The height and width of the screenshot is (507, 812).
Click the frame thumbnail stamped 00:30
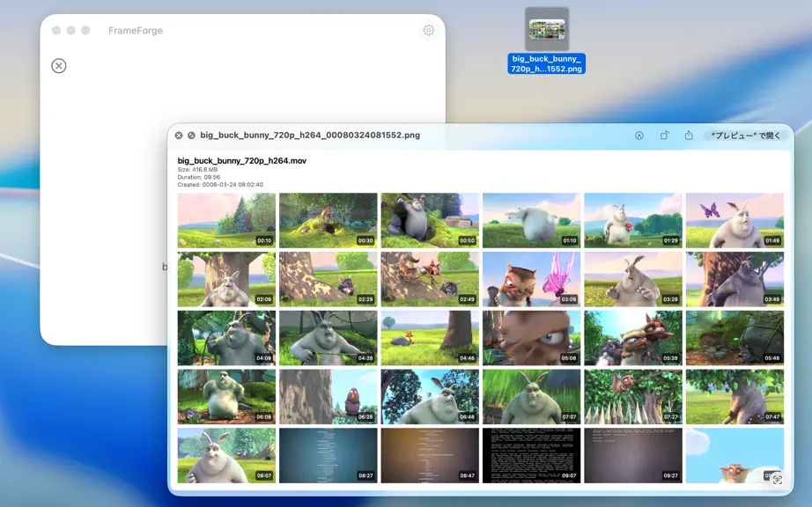[x=328, y=221]
